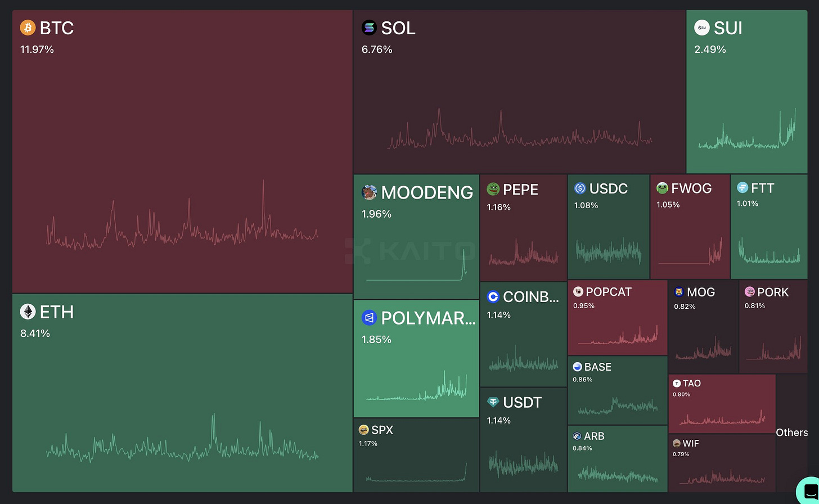Click the WIF 0.79% value
The width and height of the screenshot is (819, 504).
pos(681,454)
